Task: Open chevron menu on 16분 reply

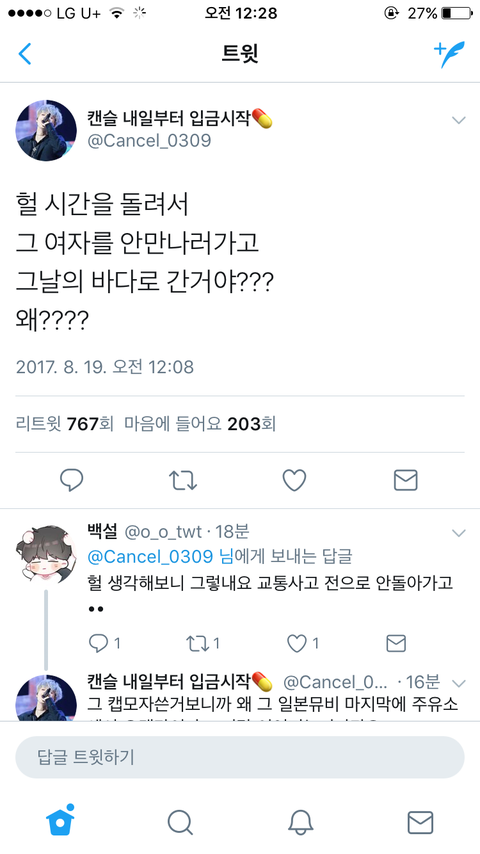Action: (459, 683)
